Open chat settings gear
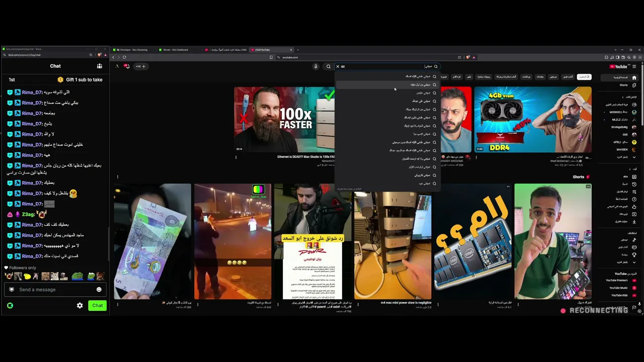644x362 pixels. pos(79,305)
